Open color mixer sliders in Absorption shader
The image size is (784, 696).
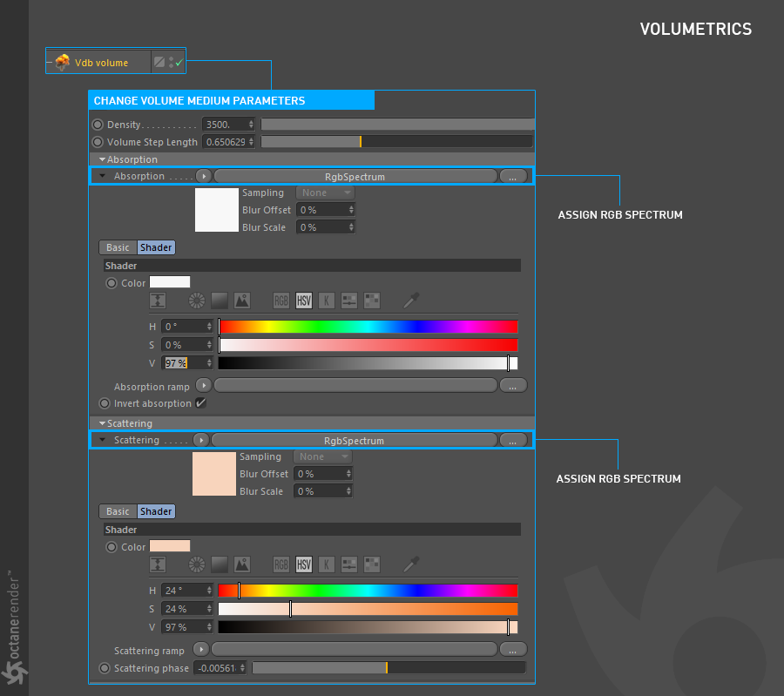pyautogui.click(x=349, y=301)
